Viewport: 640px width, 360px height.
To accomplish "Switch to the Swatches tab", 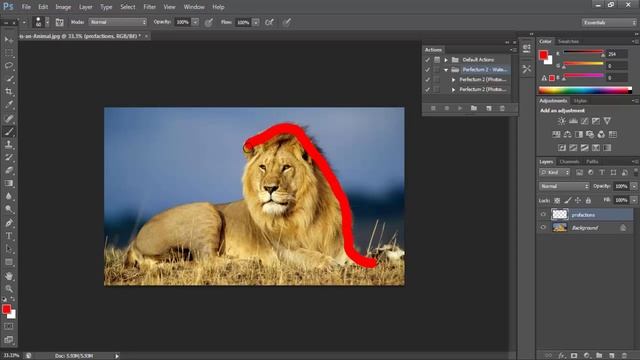I will click(568, 41).
